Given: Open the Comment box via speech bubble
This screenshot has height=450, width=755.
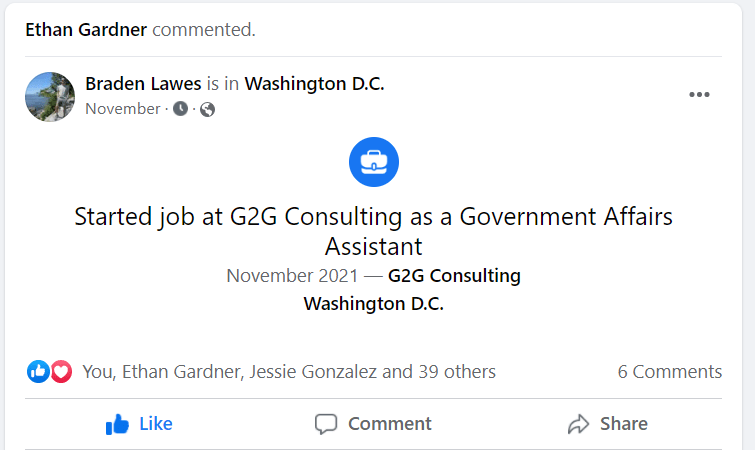Looking at the screenshot, I should [x=373, y=424].
